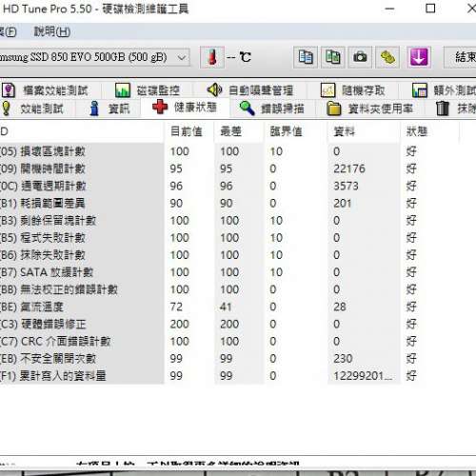Switch to the 資訊 tab
This screenshot has height=476, width=476.
coord(109,109)
